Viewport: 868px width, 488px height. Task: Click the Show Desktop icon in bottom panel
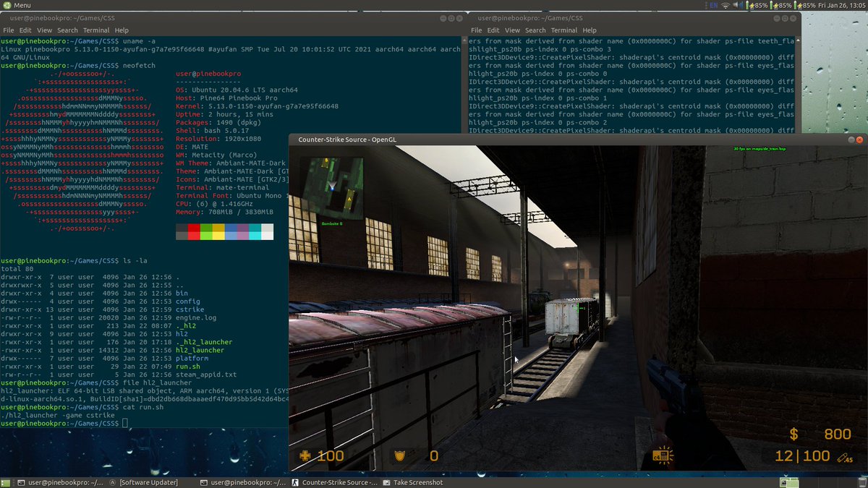coord(7,482)
